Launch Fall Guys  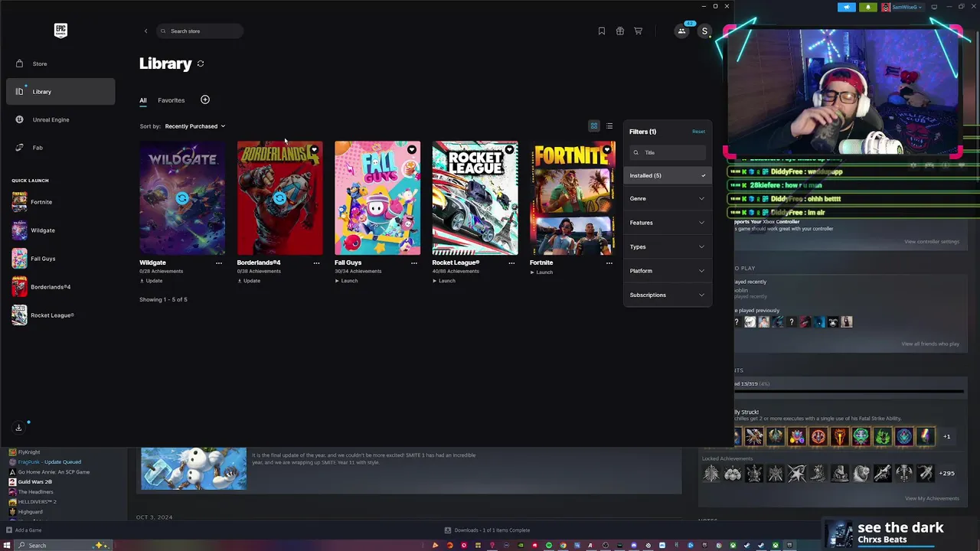click(x=346, y=281)
